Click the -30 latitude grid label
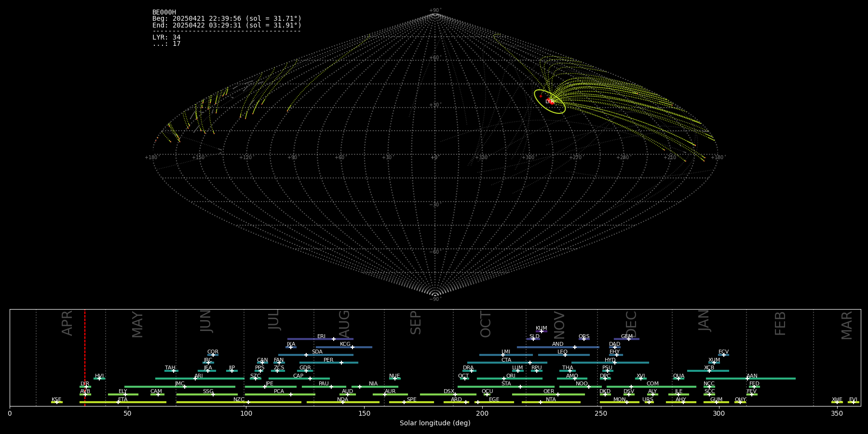868x434 pixels. pyautogui.click(x=434, y=204)
